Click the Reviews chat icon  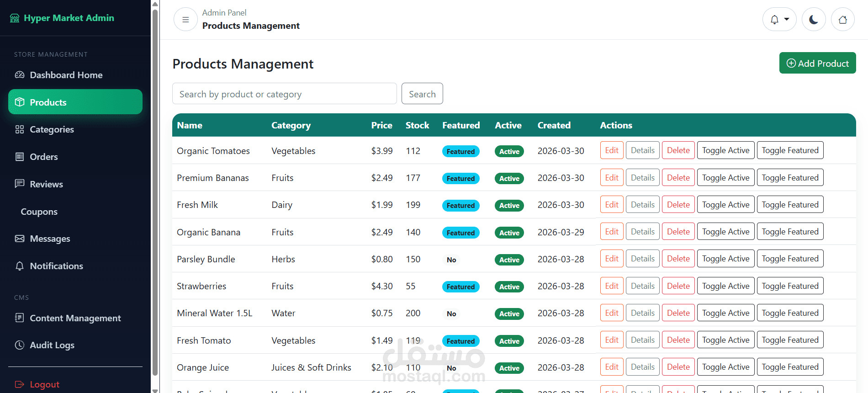coord(20,184)
